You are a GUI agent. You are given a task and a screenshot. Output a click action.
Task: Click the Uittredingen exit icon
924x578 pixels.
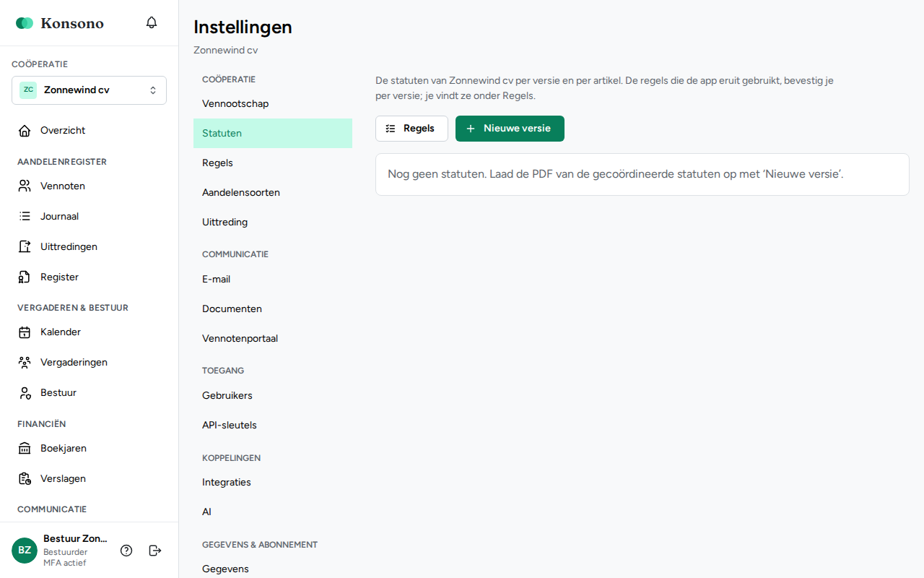click(x=25, y=247)
